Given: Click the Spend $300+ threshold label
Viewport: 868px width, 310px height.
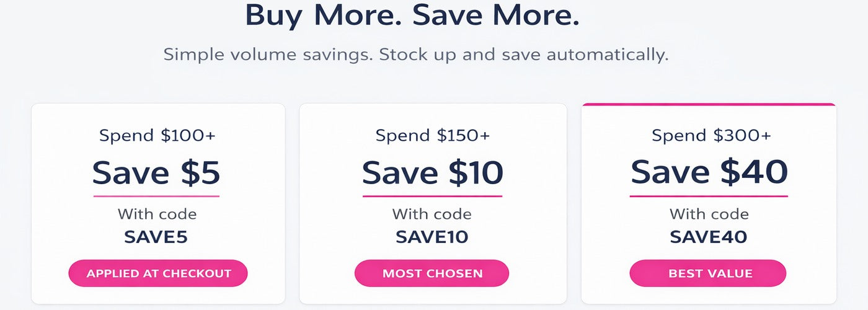Looking at the screenshot, I should pyautogui.click(x=711, y=135).
